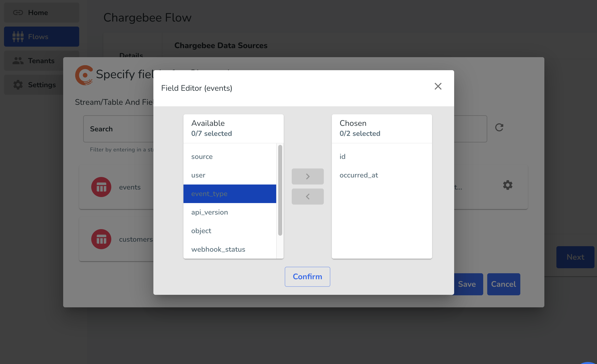
Task: Close the Field Editor dialog
Action: 438,86
